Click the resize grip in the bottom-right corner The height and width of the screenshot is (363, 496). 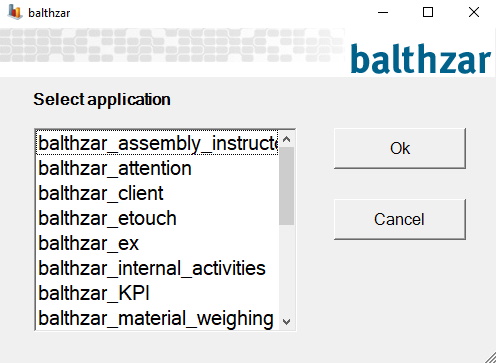[490, 357]
